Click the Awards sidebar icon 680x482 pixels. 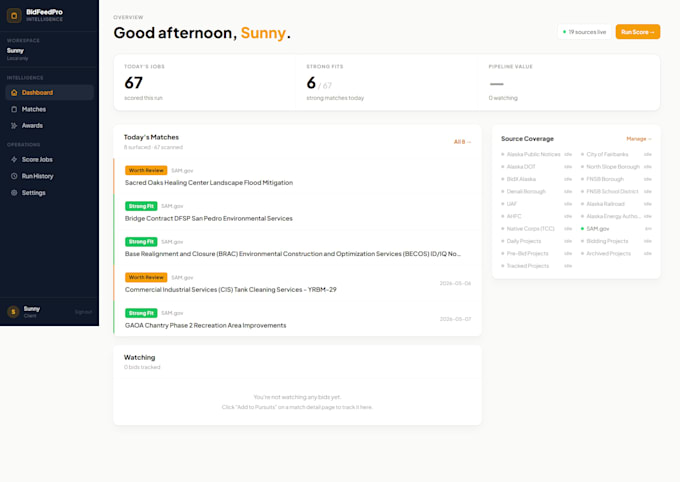pyautogui.click(x=14, y=126)
